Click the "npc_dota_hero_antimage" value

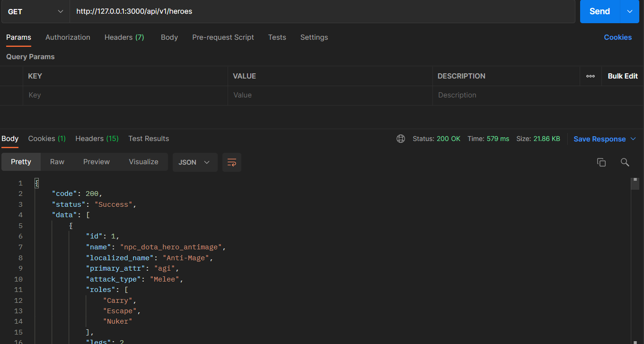click(171, 247)
